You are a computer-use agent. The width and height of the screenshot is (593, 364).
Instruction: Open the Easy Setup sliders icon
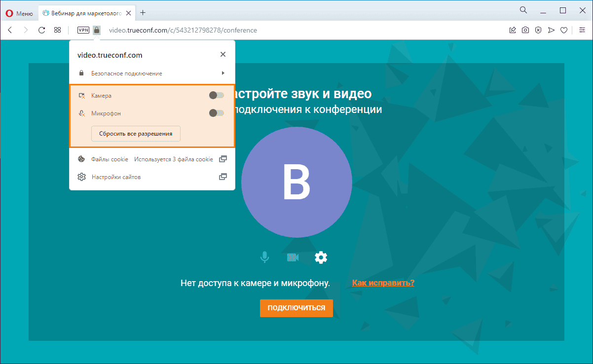pyautogui.click(x=582, y=30)
